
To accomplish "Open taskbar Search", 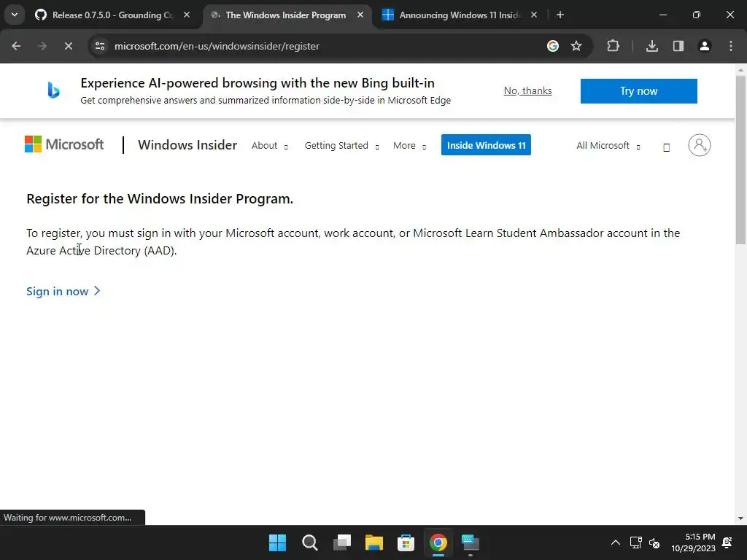I will (309, 542).
